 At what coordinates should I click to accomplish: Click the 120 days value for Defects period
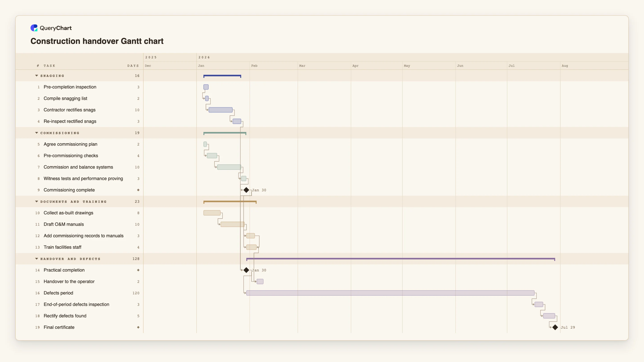tap(136, 293)
